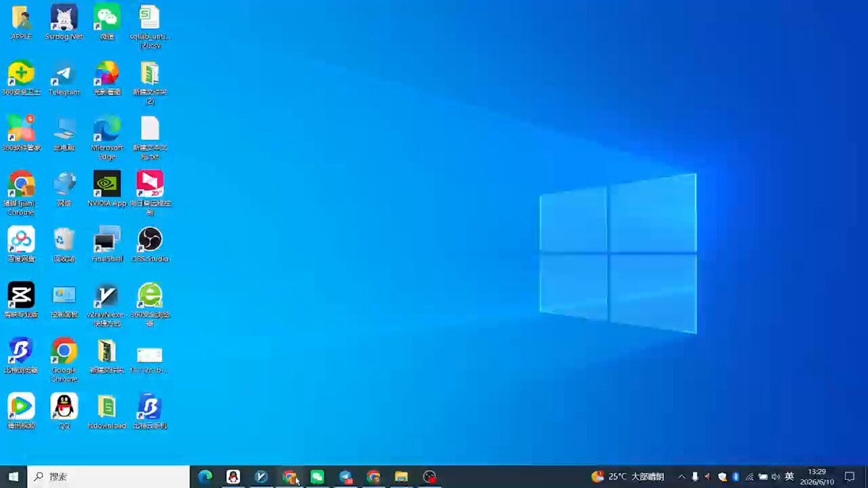Screen dimensions: 868x488
Task: Open the 25°C weather widget
Action: [628, 477]
